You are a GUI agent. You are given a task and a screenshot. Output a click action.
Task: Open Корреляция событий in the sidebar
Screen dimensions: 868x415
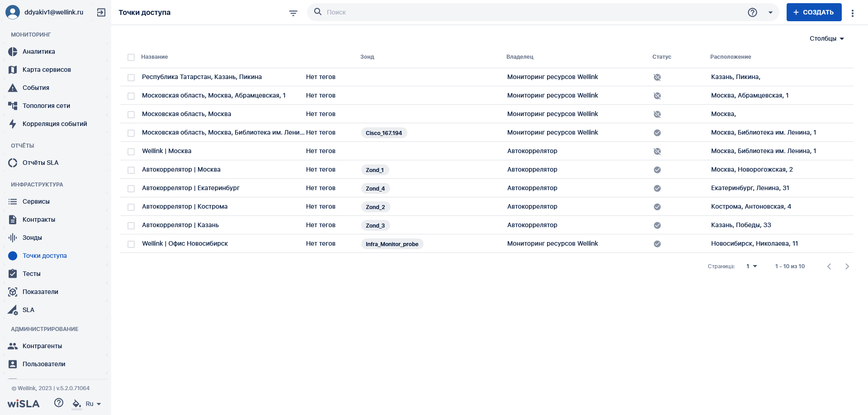55,124
